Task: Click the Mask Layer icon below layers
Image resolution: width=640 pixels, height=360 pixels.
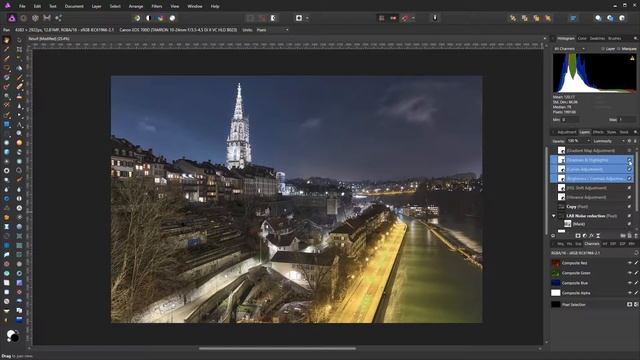Action: [578, 236]
